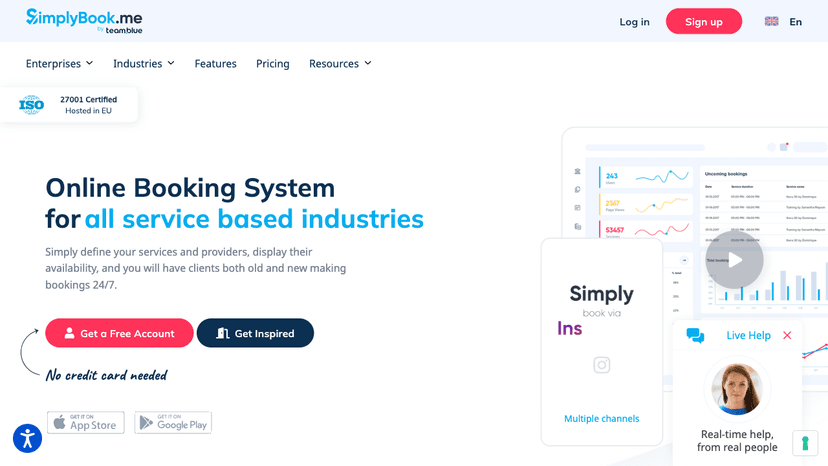Click the Get Inspired button
The image size is (828, 466).
(x=255, y=333)
